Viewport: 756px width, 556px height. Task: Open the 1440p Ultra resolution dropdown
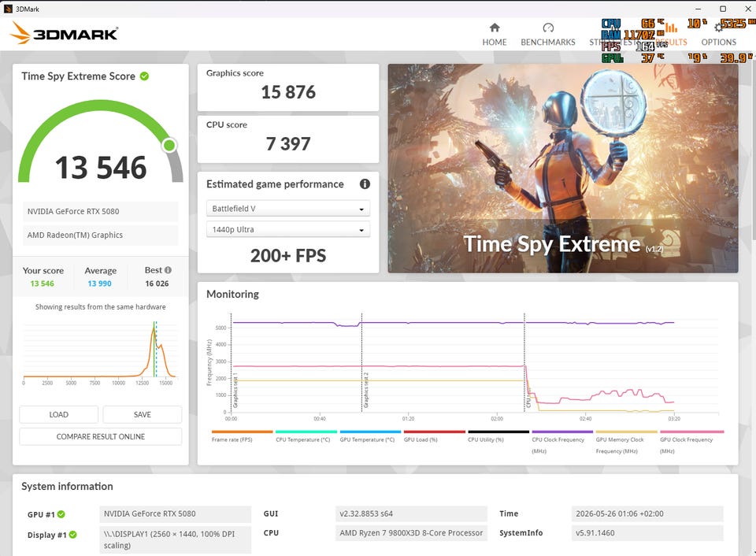point(288,229)
